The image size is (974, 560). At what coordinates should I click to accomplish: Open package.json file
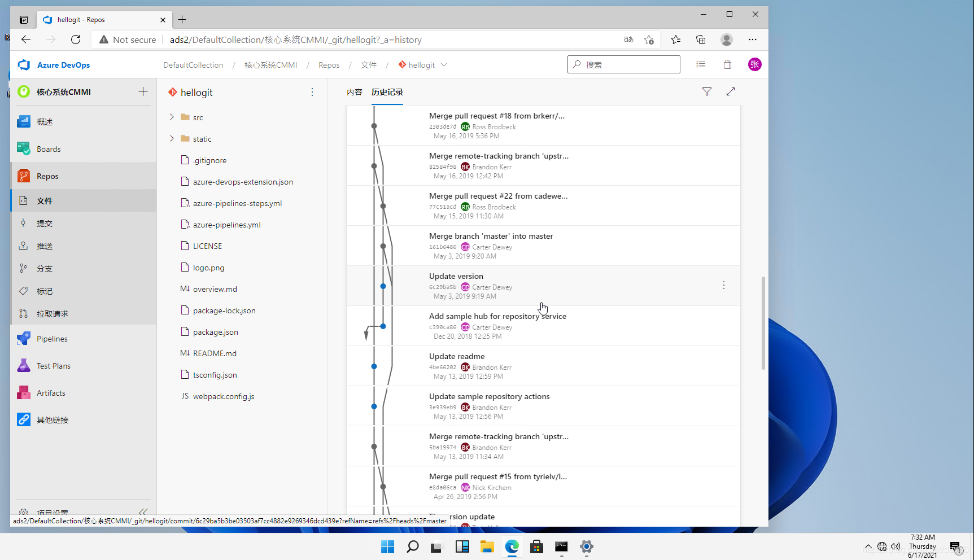click(215, 332)
